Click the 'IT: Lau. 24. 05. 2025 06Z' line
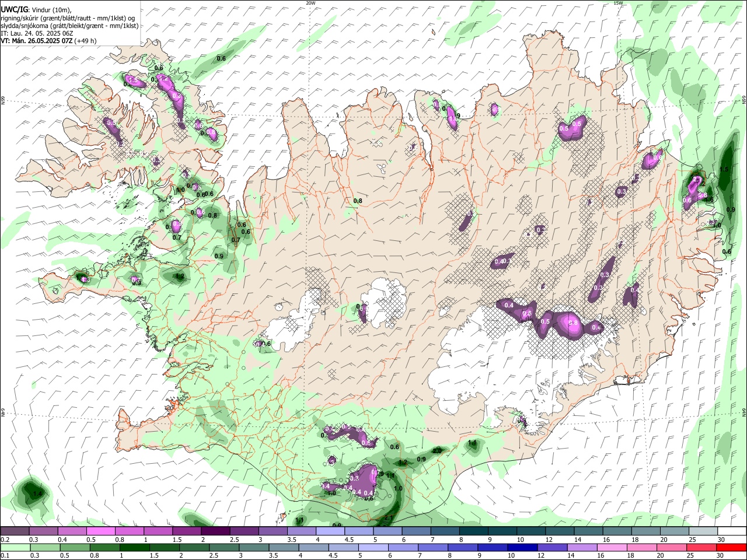The width and height of the screenshot is (747, 560). (x=37, y=33)
